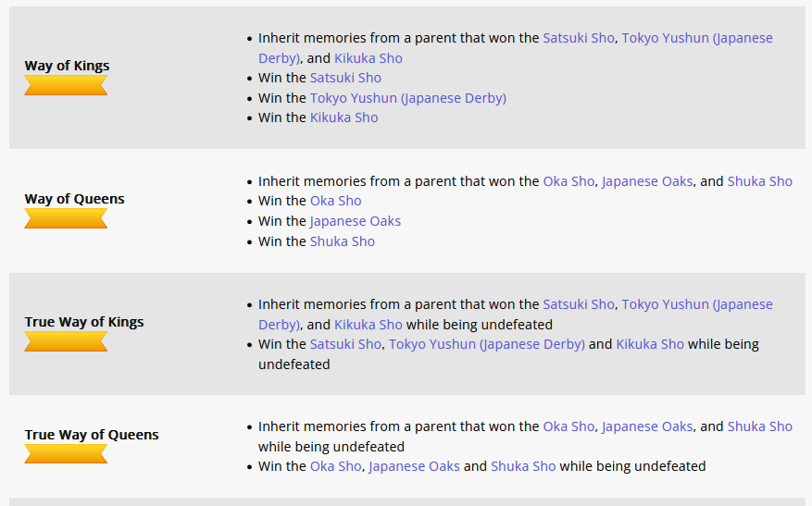The width and height of the screenshot is (812, 506).
Task: Click Japanese Oaks in True Way of Queens win bullet
Action: coord(414,466)
